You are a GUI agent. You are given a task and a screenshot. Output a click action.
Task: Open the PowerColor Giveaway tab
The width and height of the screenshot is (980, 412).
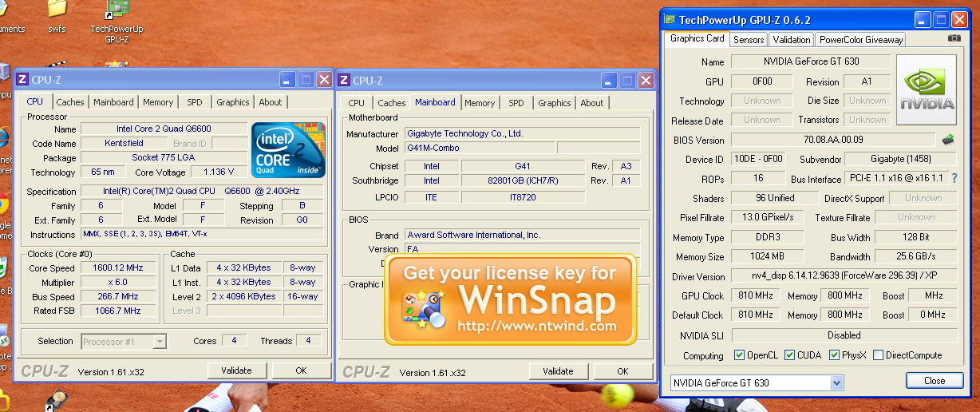[x=860, y=40]
